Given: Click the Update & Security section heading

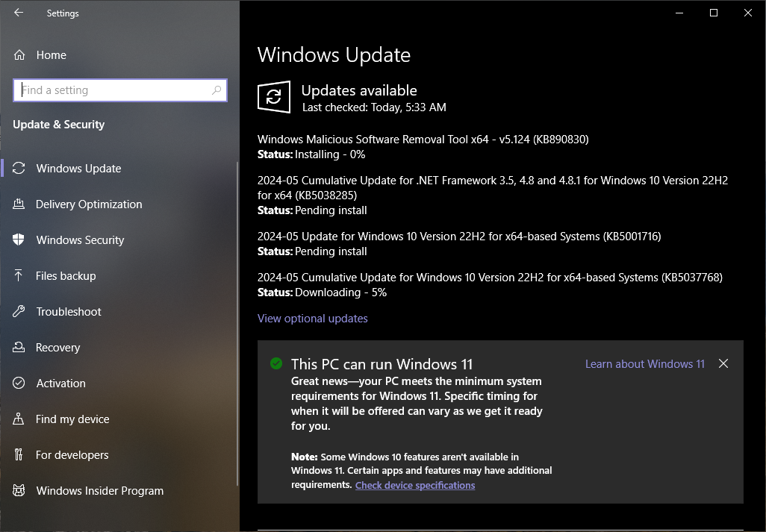Looking at the screenshot, I should (x=59, y=125).
